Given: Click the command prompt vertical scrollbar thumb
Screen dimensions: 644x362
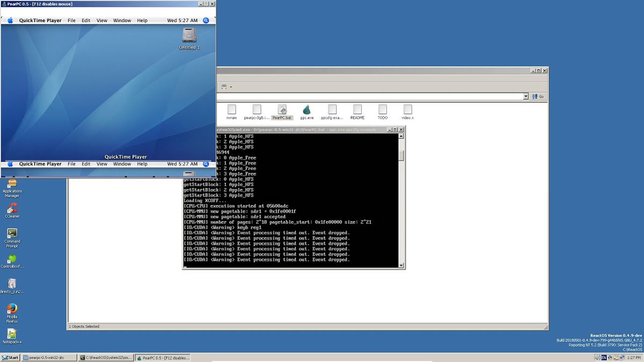Looking at the screenshot, I should point(401,156).
